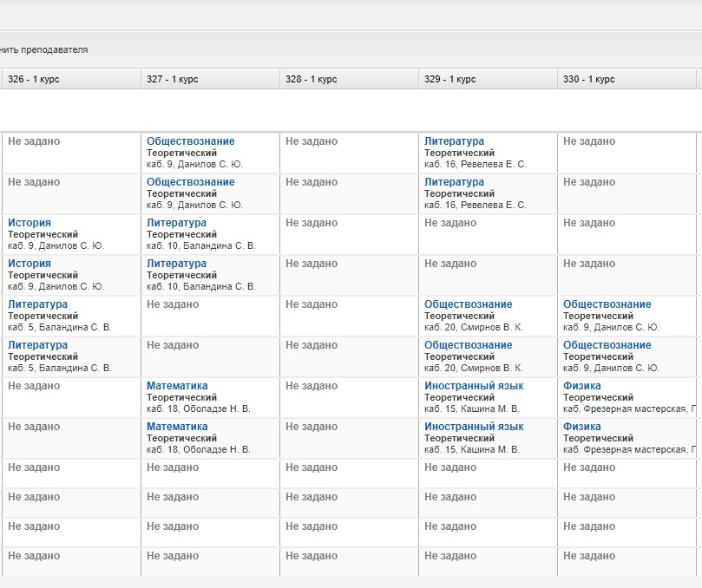Select the '327 - 1 курс' column header
Screen dimensions: 702x588
click(173, 79)
